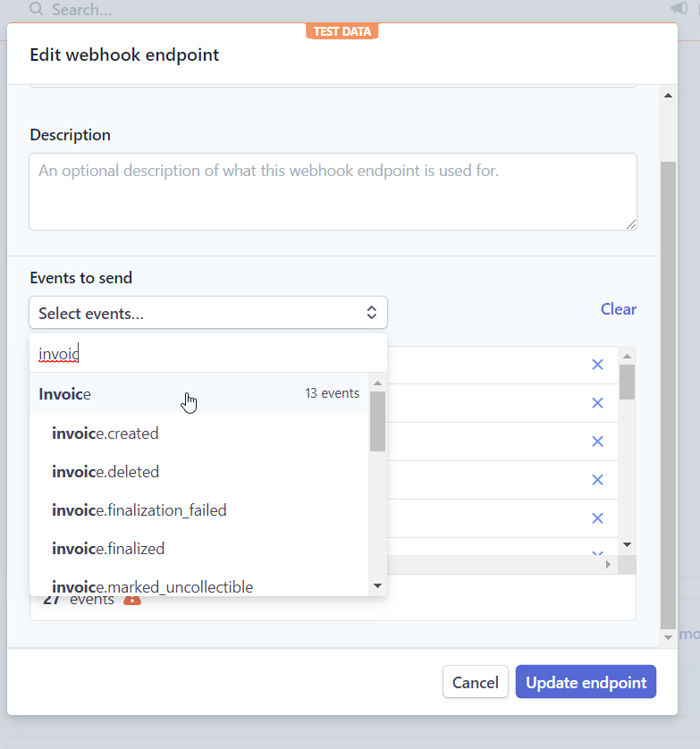Remove the fifth selected event via X
This screenshot has height=749, width=700.
(x=597, y=518)
